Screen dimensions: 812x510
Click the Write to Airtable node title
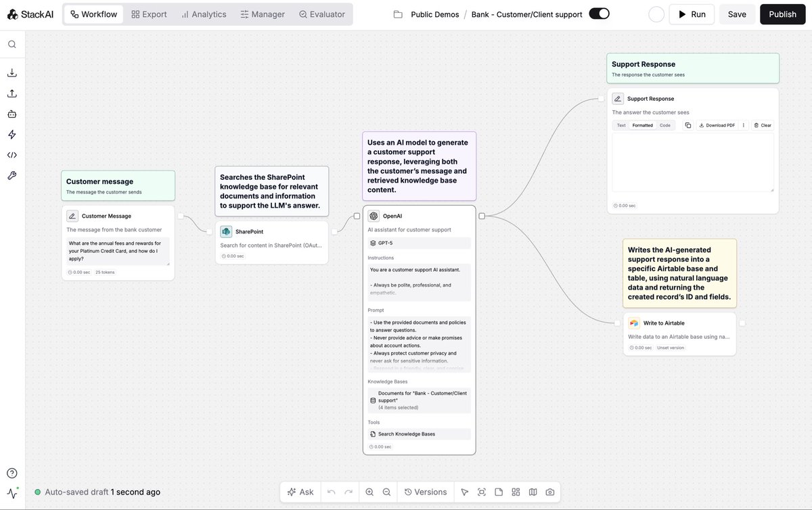tap(664, 323)
